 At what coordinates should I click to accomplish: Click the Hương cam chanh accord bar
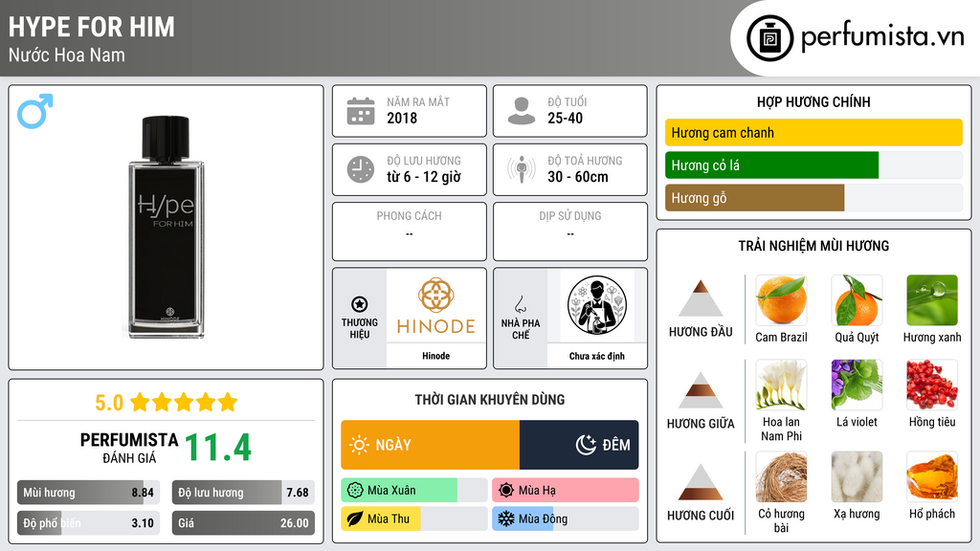813,132
